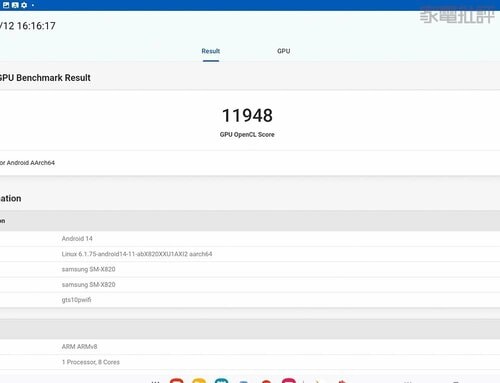Click the ARM ARMv8 value
Screen dimensions: 500x383
[79, 347]
